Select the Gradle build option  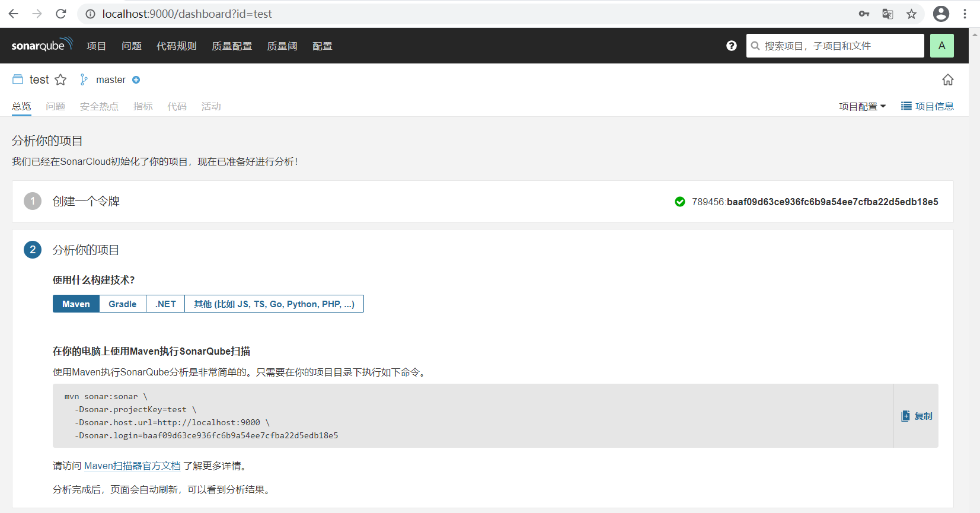click(x=123, y=304)
